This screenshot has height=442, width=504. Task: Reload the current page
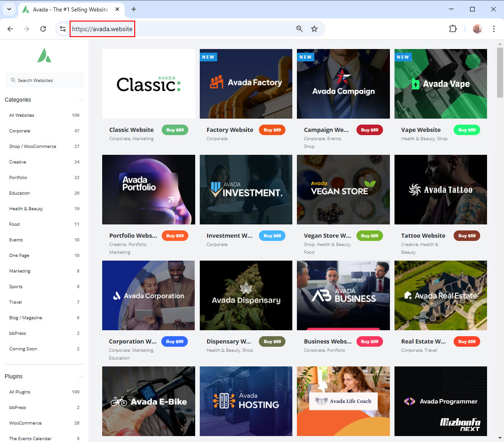point(43,29)
